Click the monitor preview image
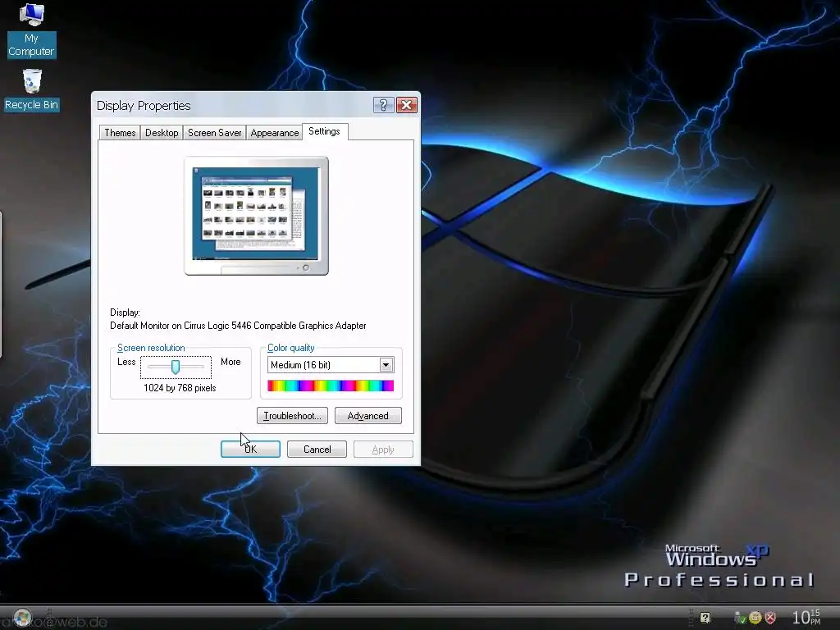The image size is (840, 630). [256, 216]
